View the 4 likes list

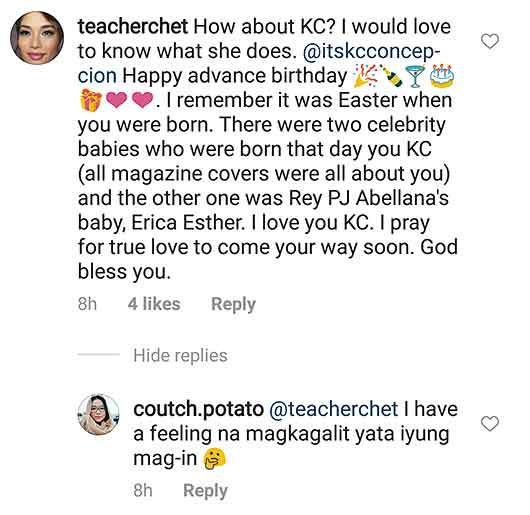[x=154, y=303]
